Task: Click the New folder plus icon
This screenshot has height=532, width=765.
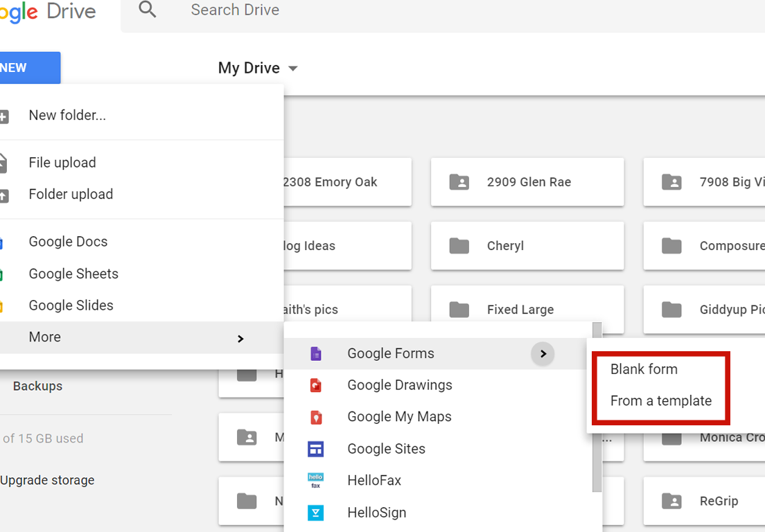Action: (x=3, y=116)
